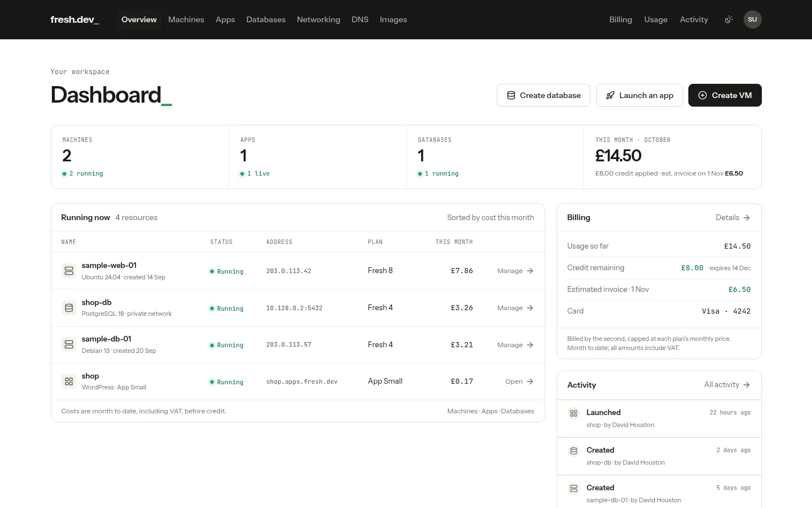
Task: Click the Sorted by cost this month label
Action: pos(491,218)
